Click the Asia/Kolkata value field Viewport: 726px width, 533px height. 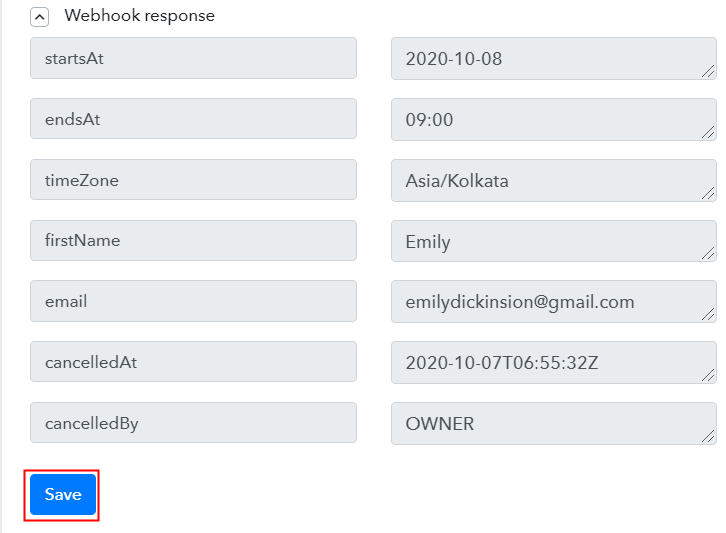[x=554, y=181]
